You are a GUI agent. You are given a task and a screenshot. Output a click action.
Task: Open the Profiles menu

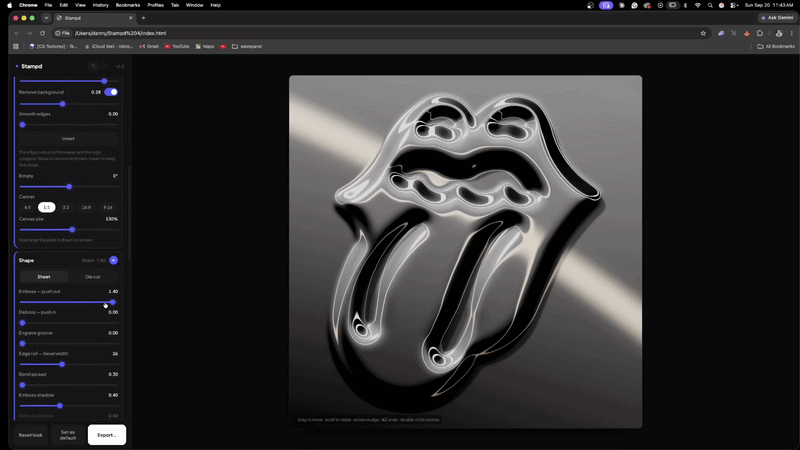(155, 5)
